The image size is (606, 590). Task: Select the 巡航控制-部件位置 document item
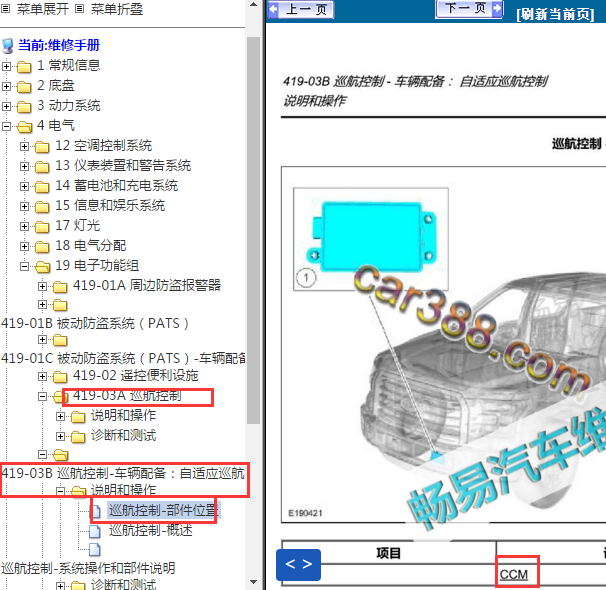click(162, 510)
